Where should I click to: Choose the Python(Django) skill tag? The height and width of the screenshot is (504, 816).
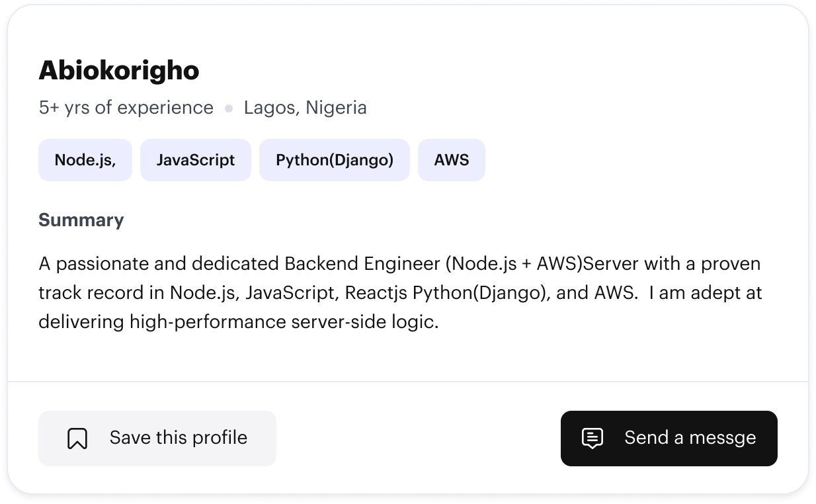[335, 160]
